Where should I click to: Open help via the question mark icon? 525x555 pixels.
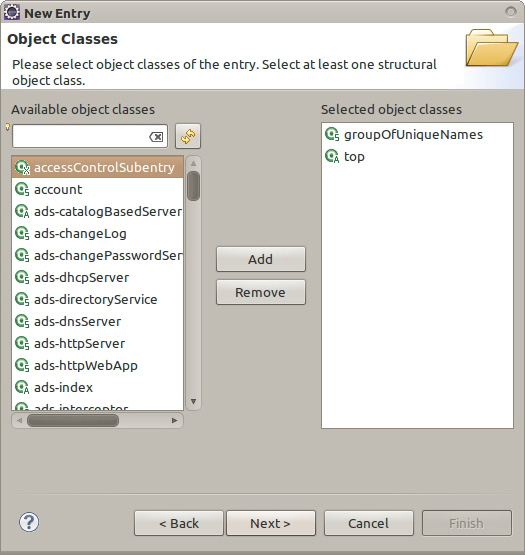click(29, 522)
